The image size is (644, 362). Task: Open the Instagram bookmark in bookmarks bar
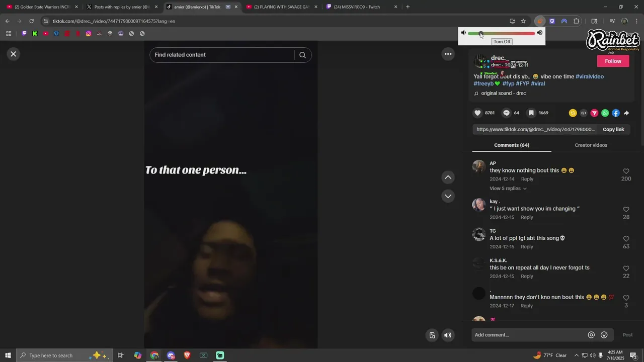89,34
